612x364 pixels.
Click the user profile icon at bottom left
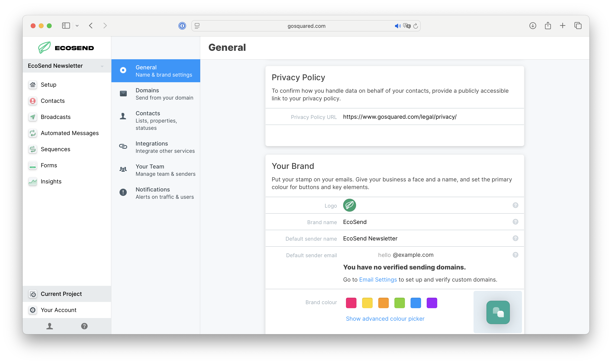point(50,326)
